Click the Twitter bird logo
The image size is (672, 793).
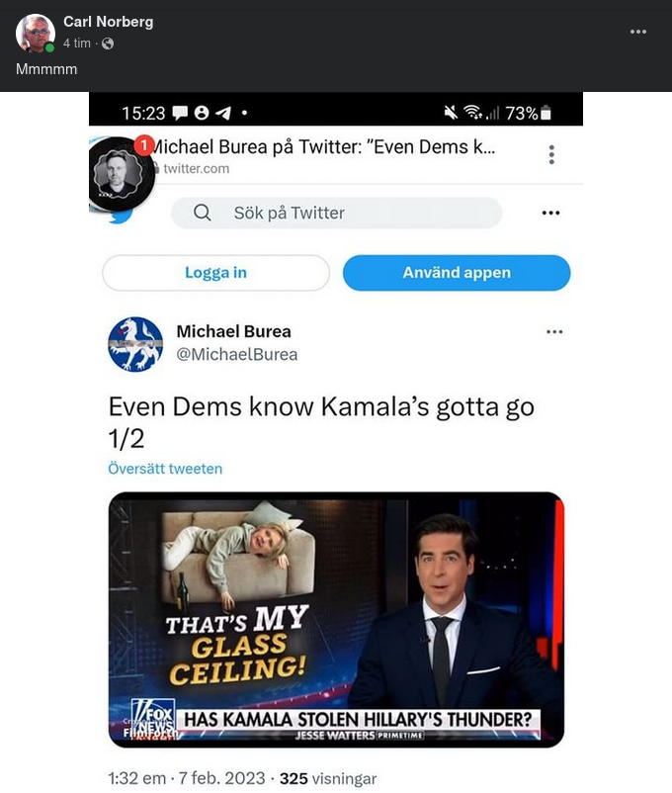coord(123,215)
